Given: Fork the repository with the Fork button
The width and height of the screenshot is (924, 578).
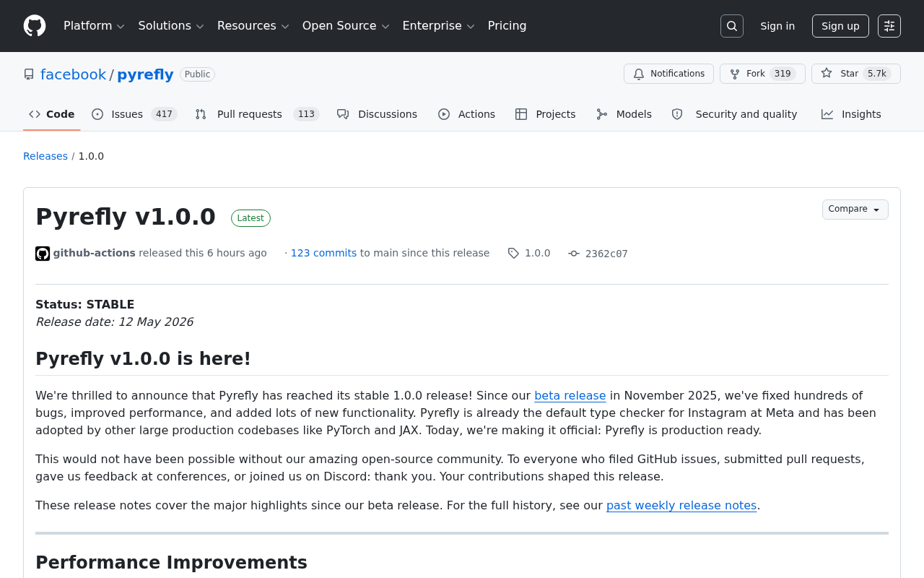Looking at the screenshot, I should click(x=762, y=74).
